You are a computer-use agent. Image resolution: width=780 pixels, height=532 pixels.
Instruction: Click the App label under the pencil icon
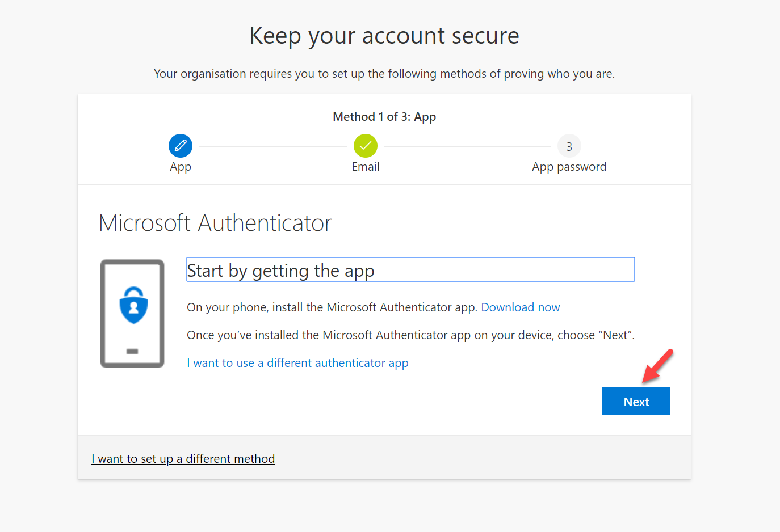pos(181,167)
